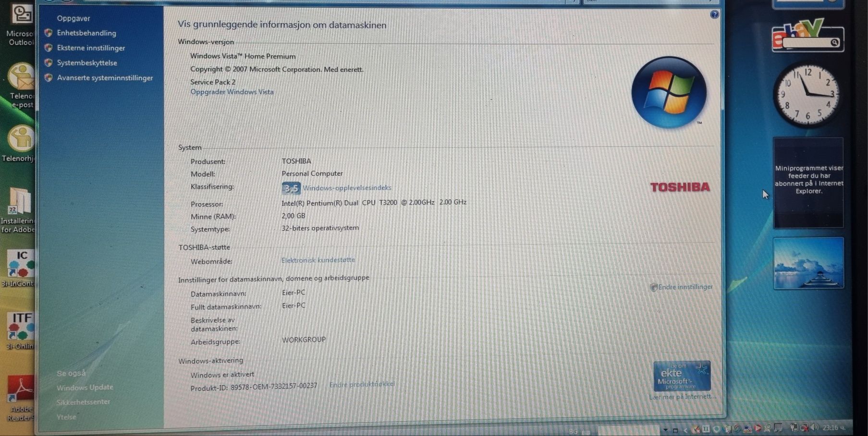
Task: Click Eier-PC in the Fullt datamaskinnavn row
Action: 293,305
